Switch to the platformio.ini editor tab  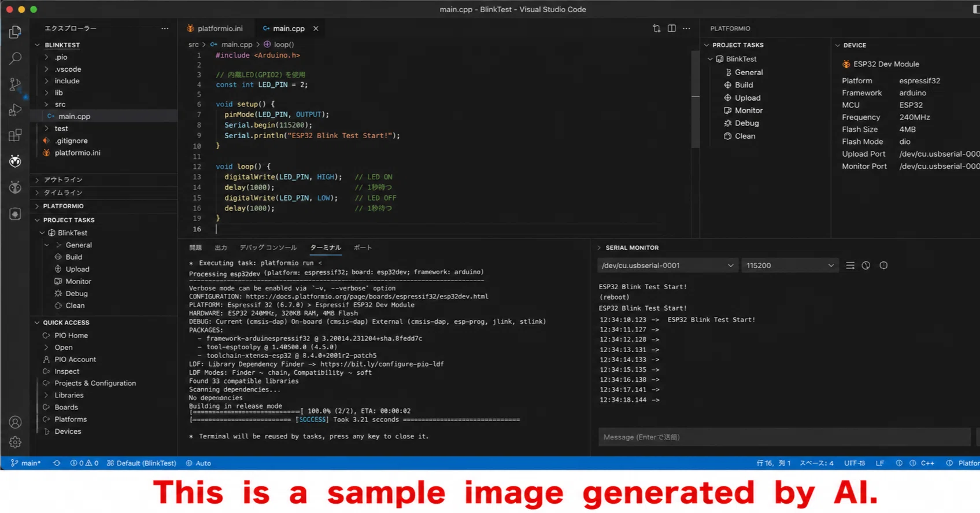tap(215, 28)
